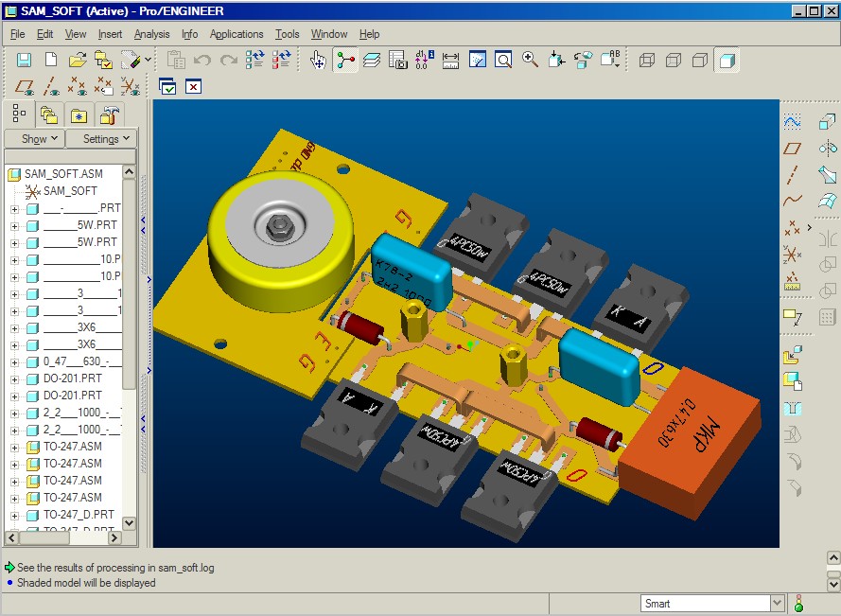Open the Analysis menu

[151, 34]
